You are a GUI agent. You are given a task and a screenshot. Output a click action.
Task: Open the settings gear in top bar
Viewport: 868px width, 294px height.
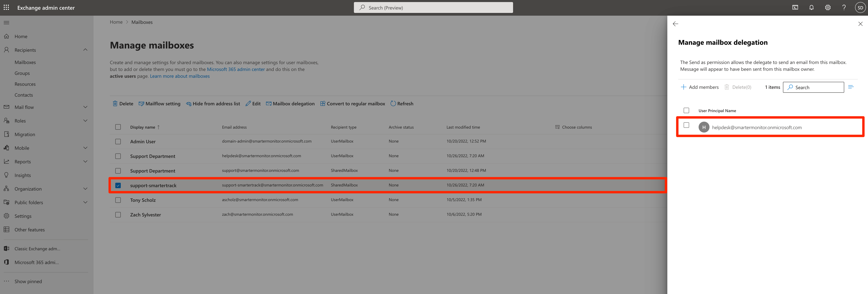coord(828,7)
